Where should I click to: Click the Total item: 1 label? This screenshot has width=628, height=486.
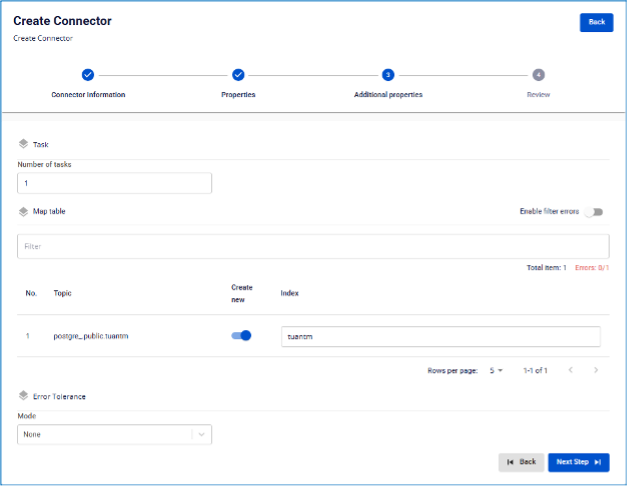point(546,268)
